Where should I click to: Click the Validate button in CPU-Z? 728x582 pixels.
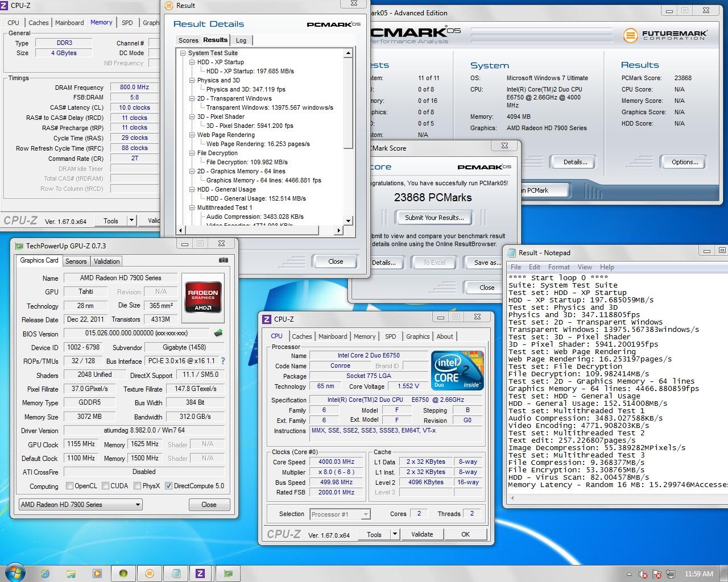pos(422,534)
